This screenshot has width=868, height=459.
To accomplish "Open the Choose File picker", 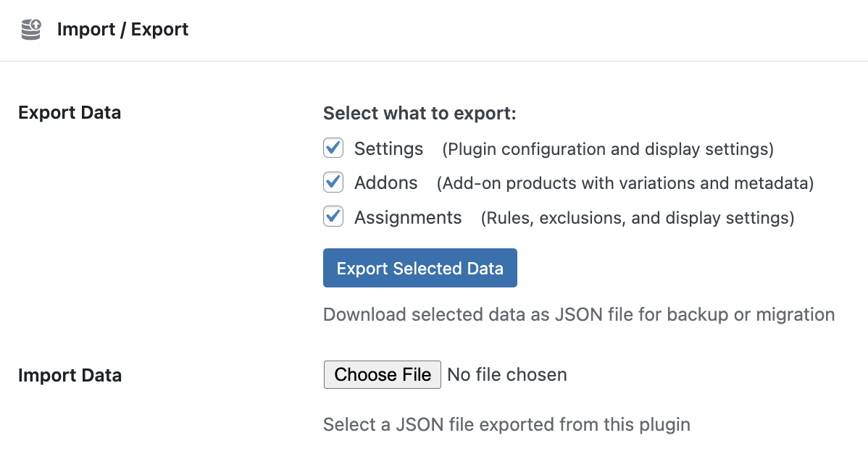I will click(383, 374).
